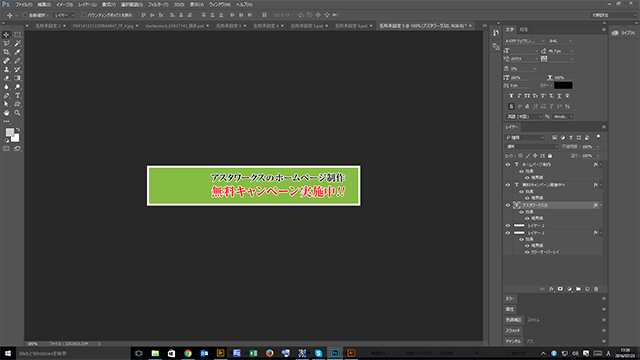Toggle the layer filter on/off switch
The width and height of the screenshot is (640, 360).
(598, 137)
